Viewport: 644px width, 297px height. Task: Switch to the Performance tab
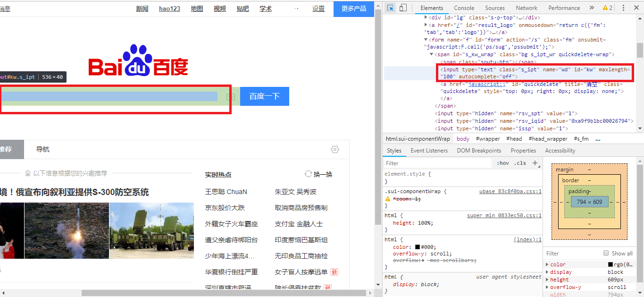coord(564,8)
